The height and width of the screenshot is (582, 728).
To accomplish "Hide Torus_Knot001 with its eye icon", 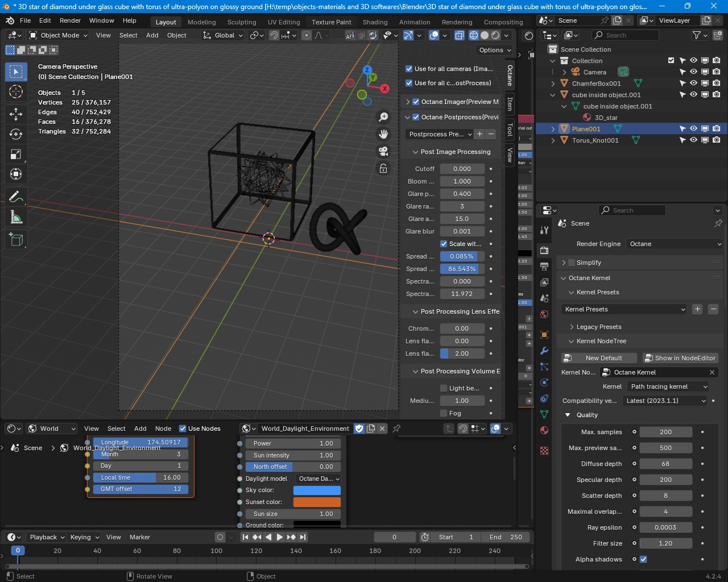I will point(693,140).
